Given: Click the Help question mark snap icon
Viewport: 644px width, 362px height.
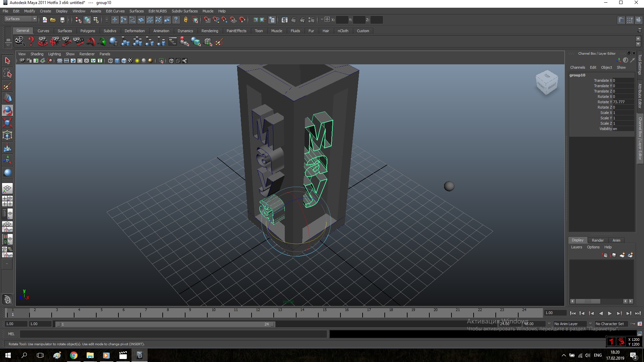Looking at the screenshot, I should click(x=176, y=20).
